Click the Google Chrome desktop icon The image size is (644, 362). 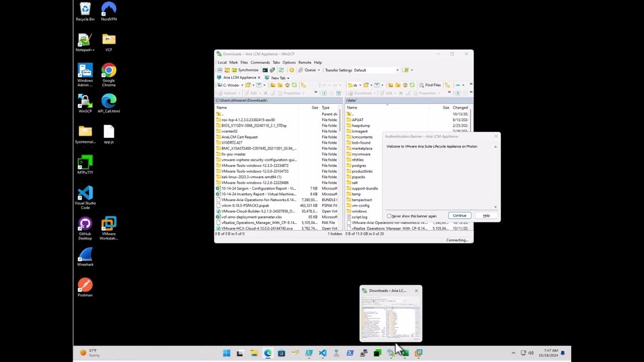[x=109, y=75]
